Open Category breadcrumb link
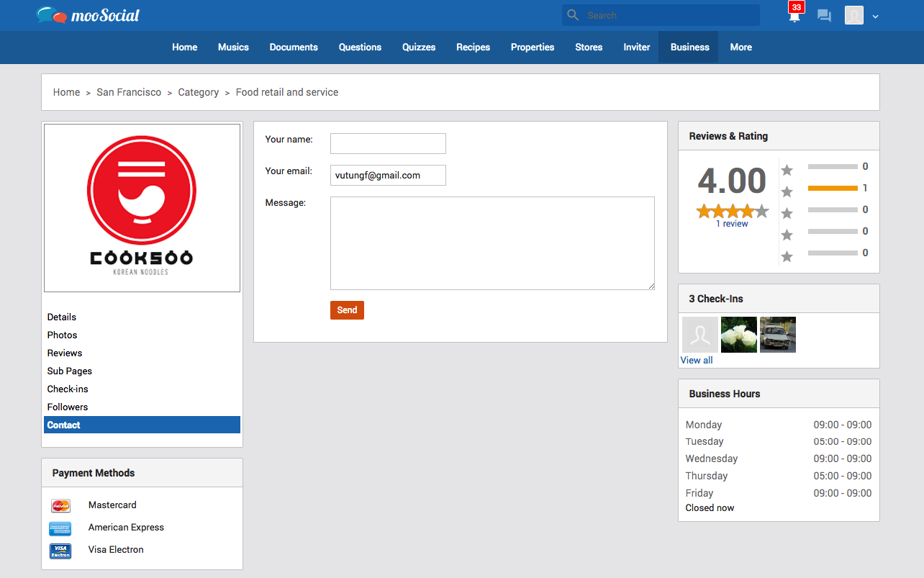The height and width of the screenshot is (578, 924). pyautogui.click(x=199, y=92)
